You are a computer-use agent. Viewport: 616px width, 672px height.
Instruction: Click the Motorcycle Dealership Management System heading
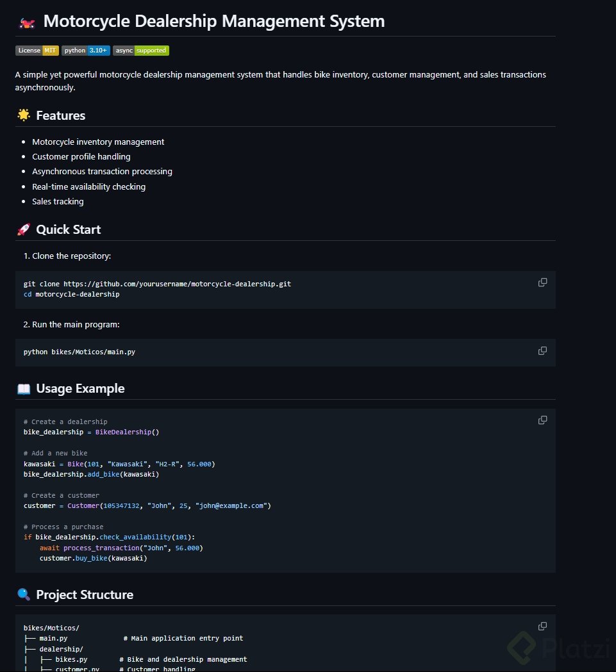tap(213, 21)
